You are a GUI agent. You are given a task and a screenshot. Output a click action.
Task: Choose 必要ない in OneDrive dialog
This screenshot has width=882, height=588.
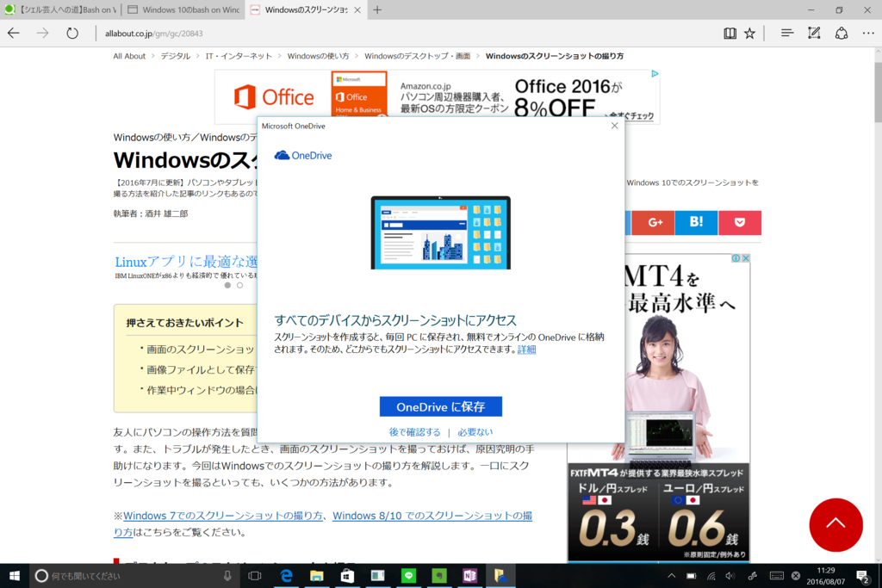click(475, 431)
